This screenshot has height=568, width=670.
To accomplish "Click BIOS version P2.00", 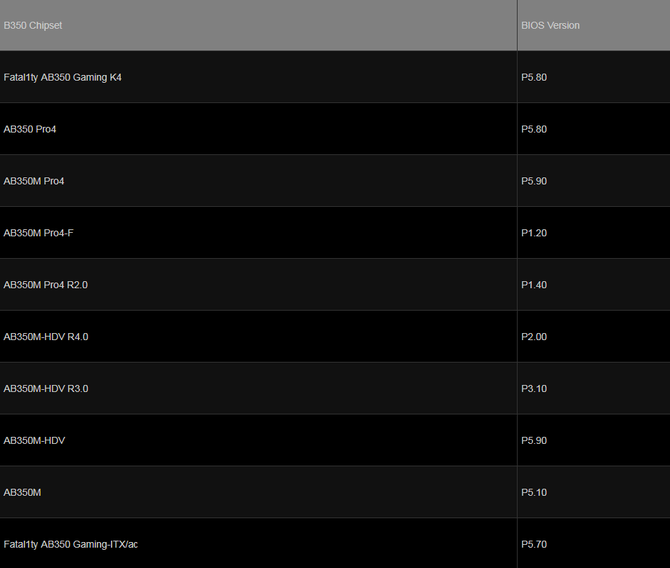I will (x=534, y=337).
